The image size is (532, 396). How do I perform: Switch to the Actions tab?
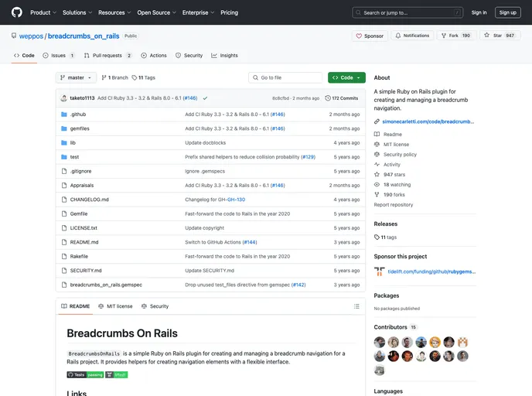(154, 56)
